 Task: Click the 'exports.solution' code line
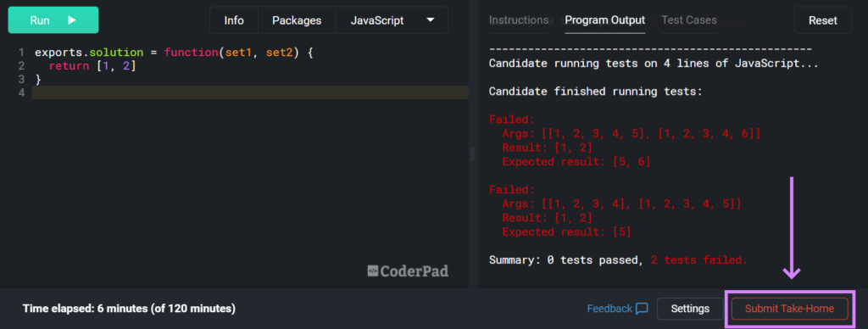(x=175, y=53)
